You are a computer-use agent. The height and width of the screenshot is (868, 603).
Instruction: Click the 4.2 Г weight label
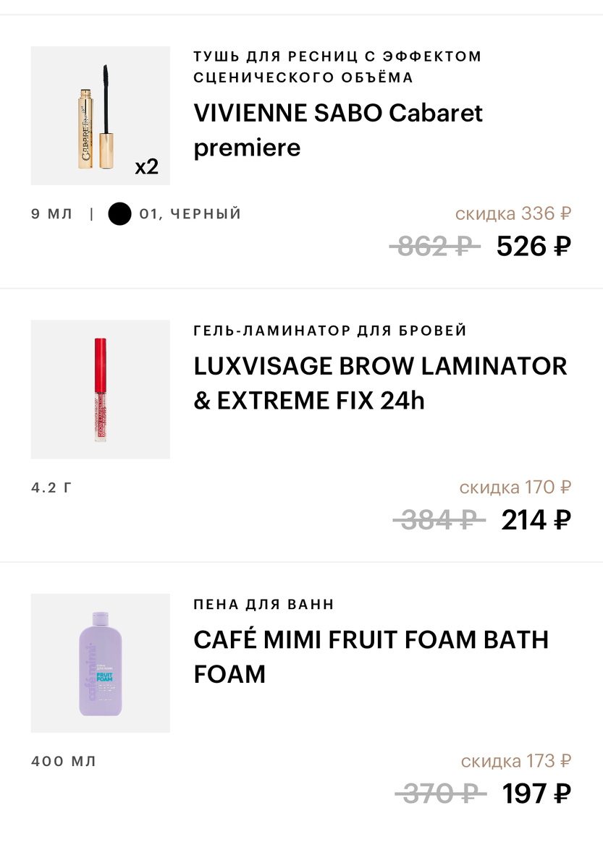click(x=52, y=488)
